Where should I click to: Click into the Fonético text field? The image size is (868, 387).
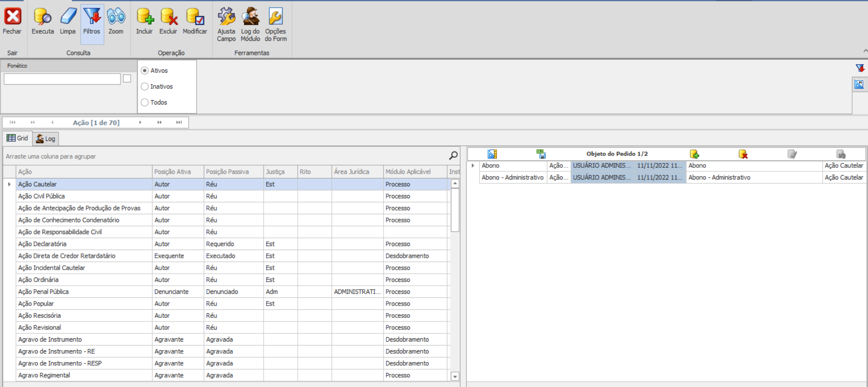tap(62, 79)
